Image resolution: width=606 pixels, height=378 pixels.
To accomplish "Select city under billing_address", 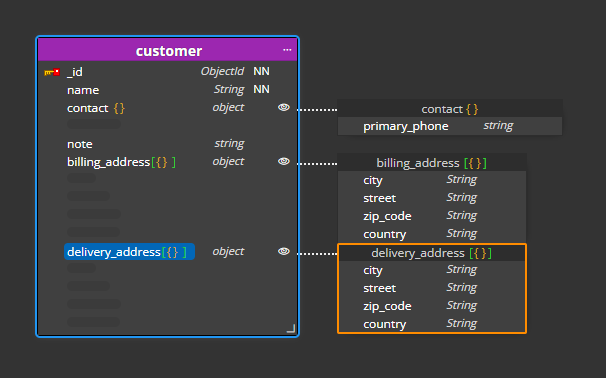I will 373,180.
